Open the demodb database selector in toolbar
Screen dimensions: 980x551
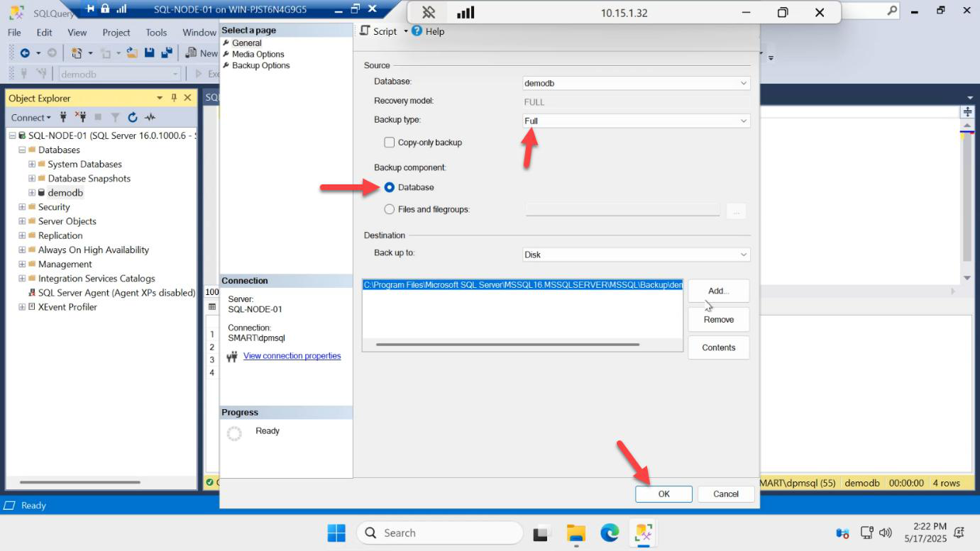119,74
